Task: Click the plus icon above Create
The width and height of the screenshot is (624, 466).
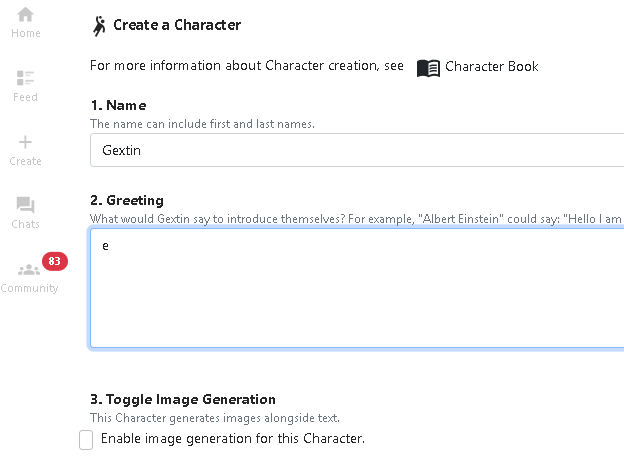Action: click(x=25, y=142)
